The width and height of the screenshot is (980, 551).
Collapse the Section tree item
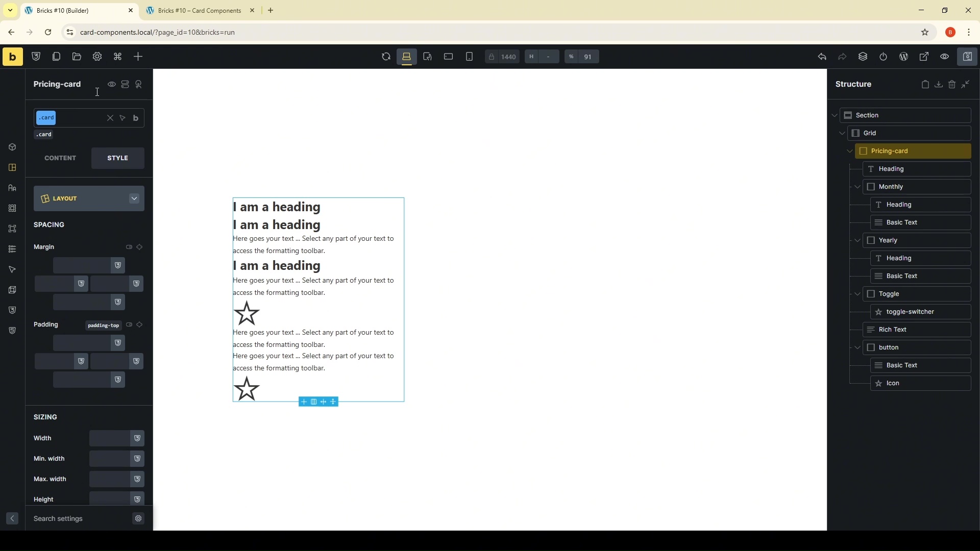(835, 115)
